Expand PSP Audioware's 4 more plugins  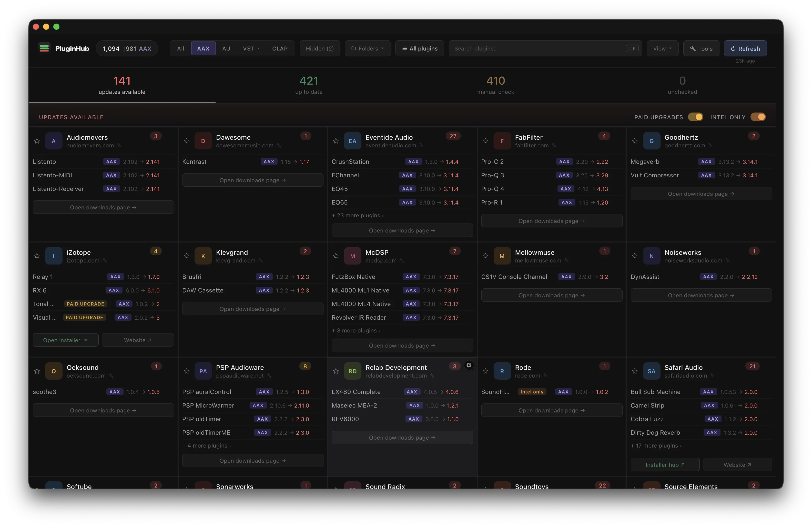206,446
